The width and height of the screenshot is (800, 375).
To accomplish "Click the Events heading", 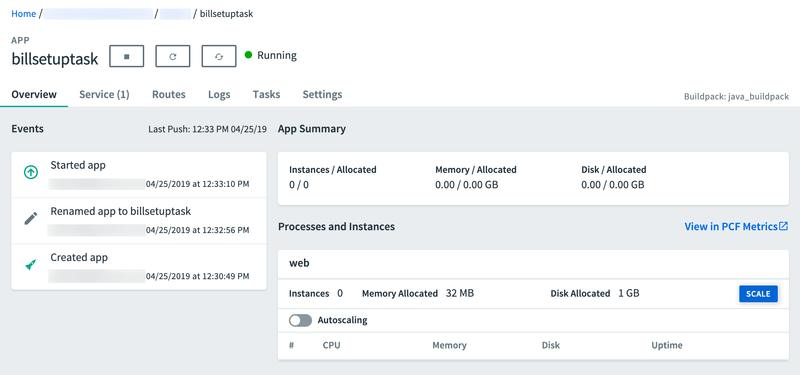I will pos(28,129).
